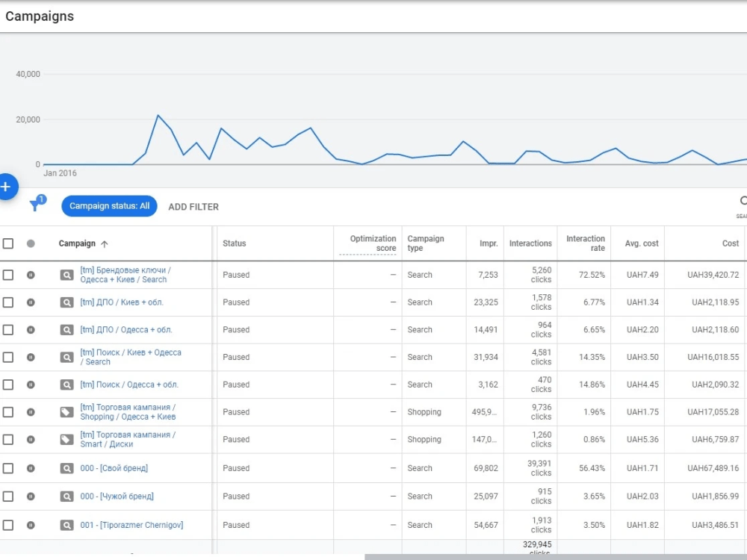The width and height of the screenshot is (747, 560).
Task: Open paused status dropdown for Поиск / Киев + Одесса row
Action: tap(31, 357)
